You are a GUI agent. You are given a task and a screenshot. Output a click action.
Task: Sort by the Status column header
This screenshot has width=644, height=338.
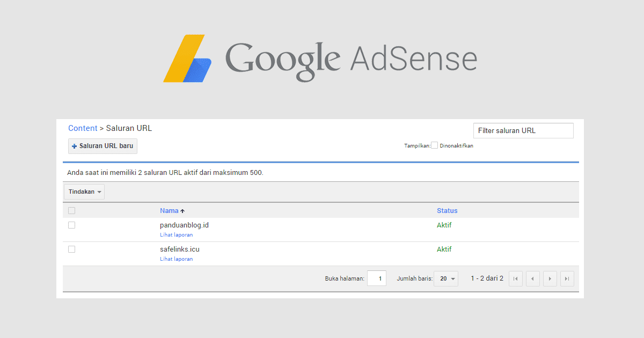pyautogui.click(x=447, y=211)
